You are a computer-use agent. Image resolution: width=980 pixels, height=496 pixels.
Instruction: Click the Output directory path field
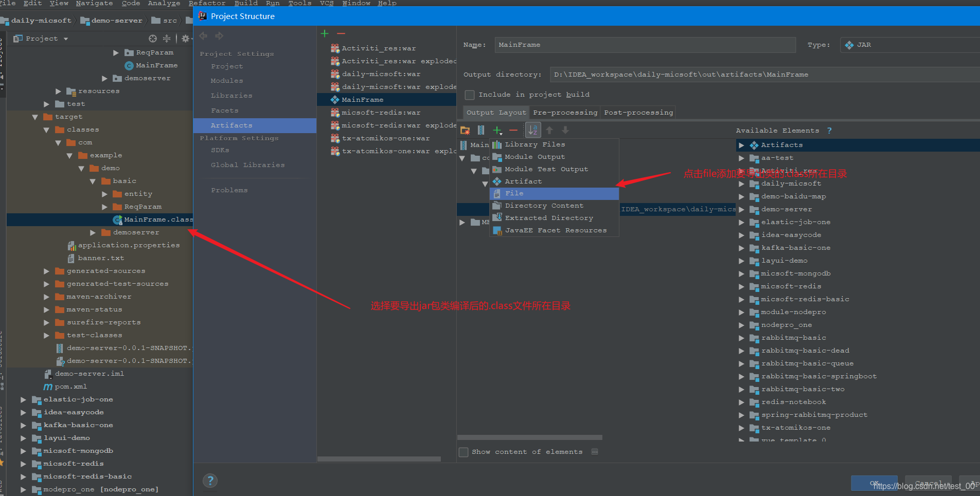tap(764, 75)
